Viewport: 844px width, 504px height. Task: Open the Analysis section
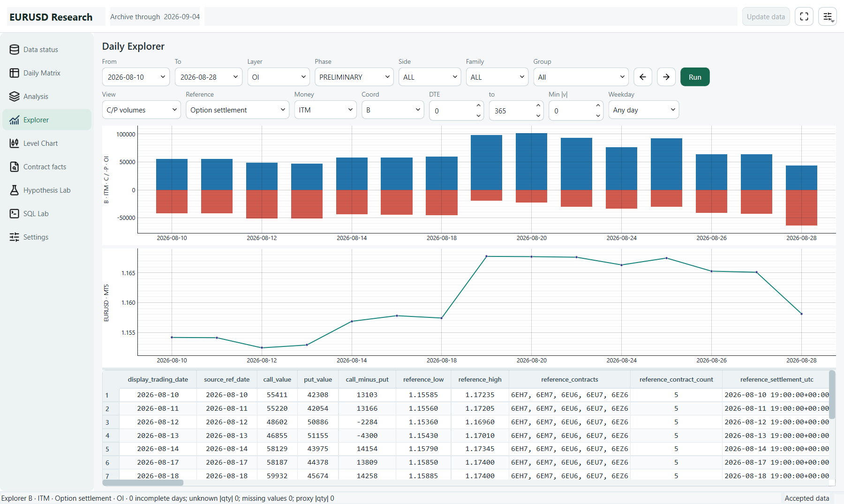47,97
